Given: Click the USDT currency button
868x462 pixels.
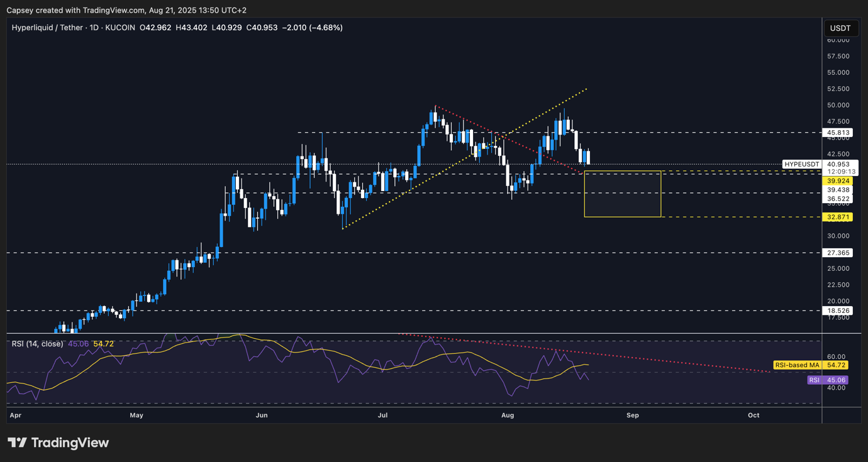Looking at the screenshot, I should [x=840, y=28].
